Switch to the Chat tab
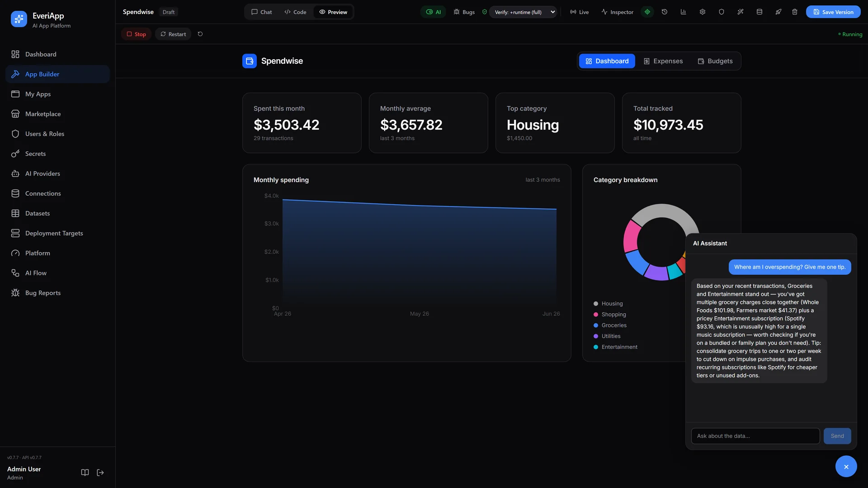 click(x=262, y=12)
